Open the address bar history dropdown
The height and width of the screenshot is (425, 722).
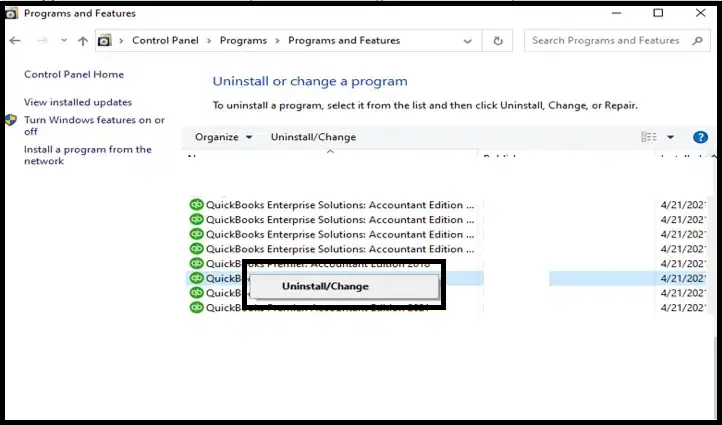pos(467,41)
